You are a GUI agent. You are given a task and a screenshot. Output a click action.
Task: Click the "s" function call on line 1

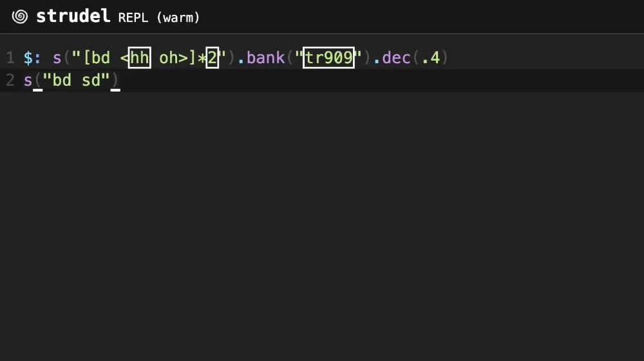pyautogui.click(x=57, y=58)
